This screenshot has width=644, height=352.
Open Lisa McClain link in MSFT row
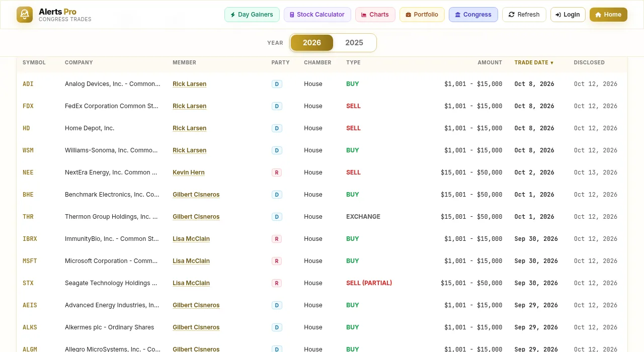click(x=191, y=261)
